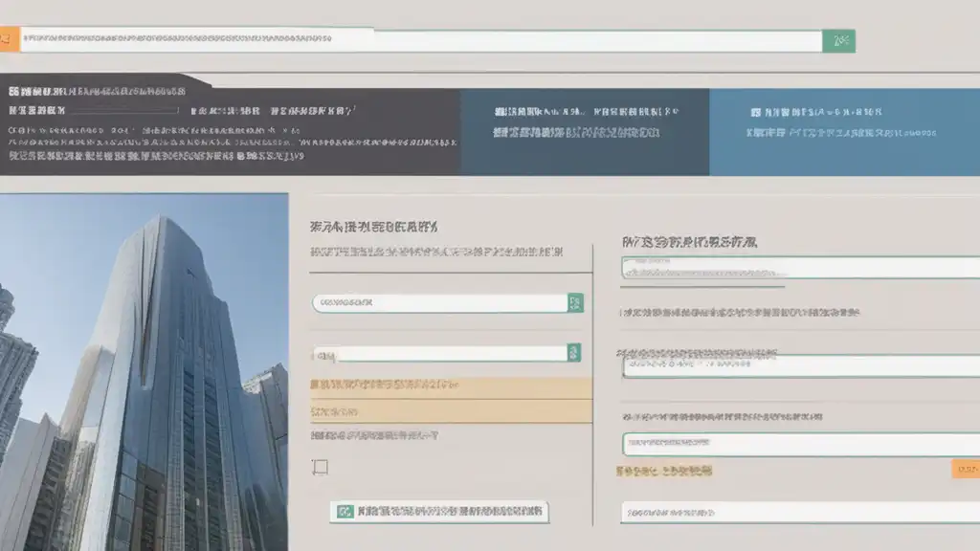Tick the empty checkbox under the left form

(321, 467)
